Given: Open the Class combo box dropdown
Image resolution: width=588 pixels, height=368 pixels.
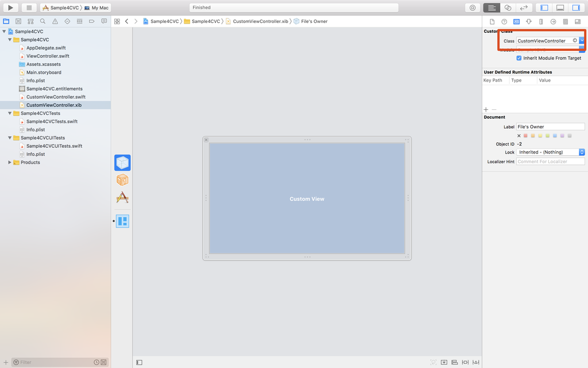Looking at the screenshot, I should [582, 41].
